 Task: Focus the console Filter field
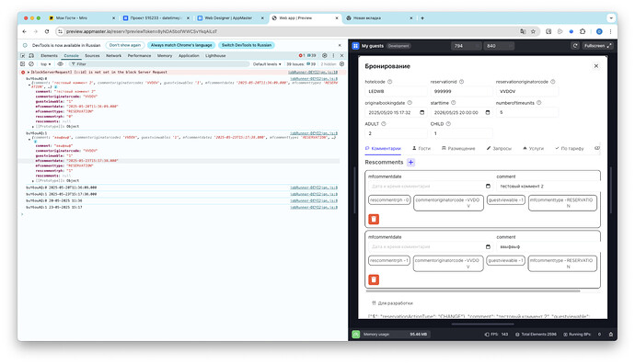coord(158,64)
